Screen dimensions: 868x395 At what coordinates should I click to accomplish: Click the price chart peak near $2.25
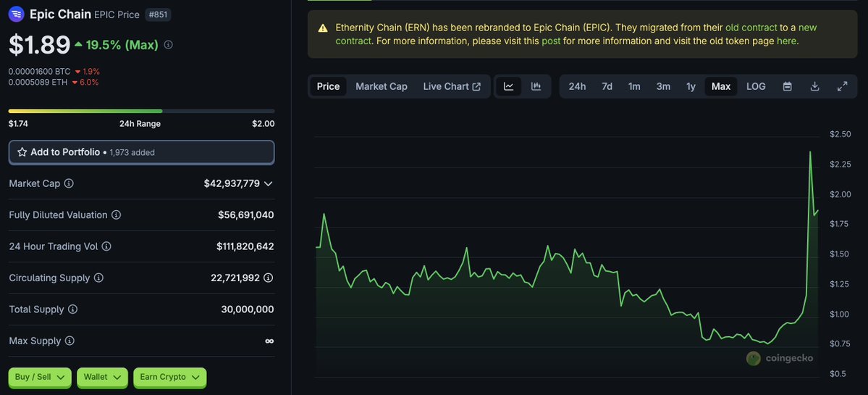(810, 151)
